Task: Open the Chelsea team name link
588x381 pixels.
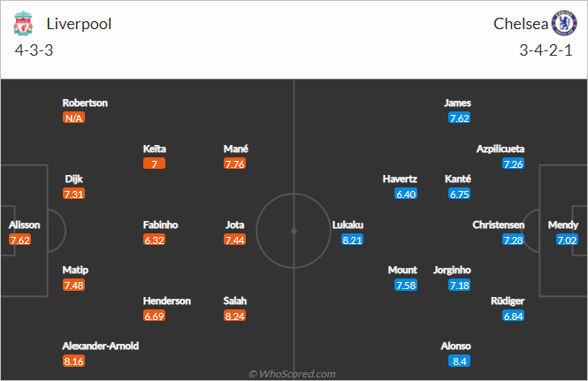Action: pos(521,24)
